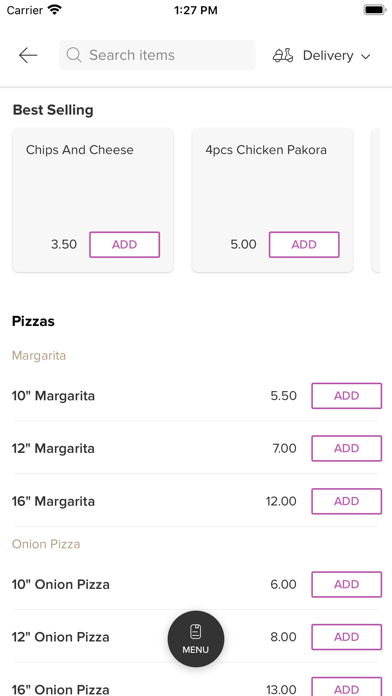Open the floating MENU button
Viewport: 392px width, 696px height.
point(196,639)
